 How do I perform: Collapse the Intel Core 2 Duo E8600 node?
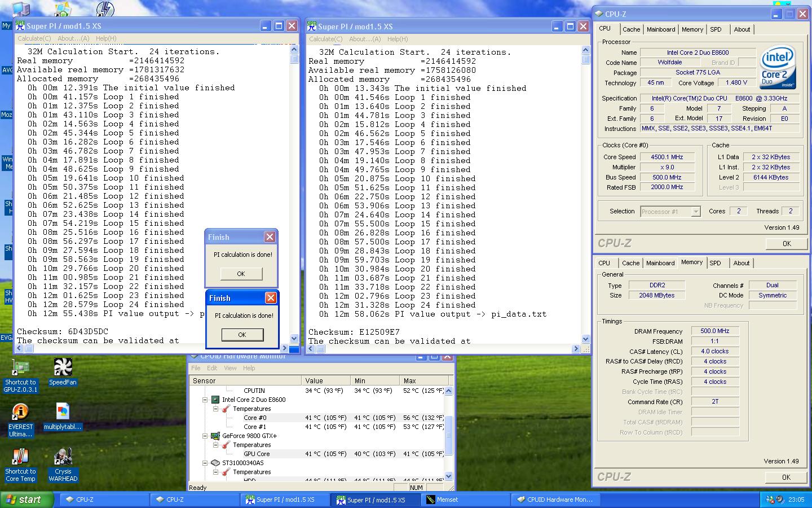point(205,400)
